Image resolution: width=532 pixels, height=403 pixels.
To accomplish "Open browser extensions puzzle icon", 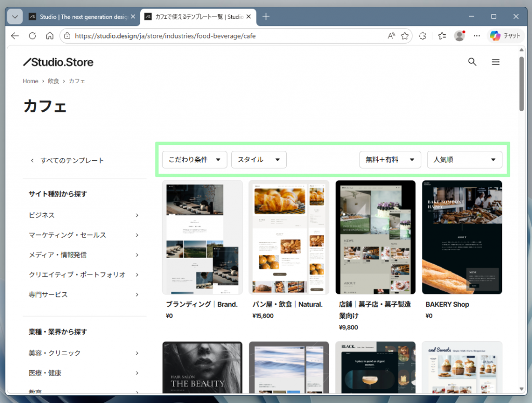I will tap(422, 36).
